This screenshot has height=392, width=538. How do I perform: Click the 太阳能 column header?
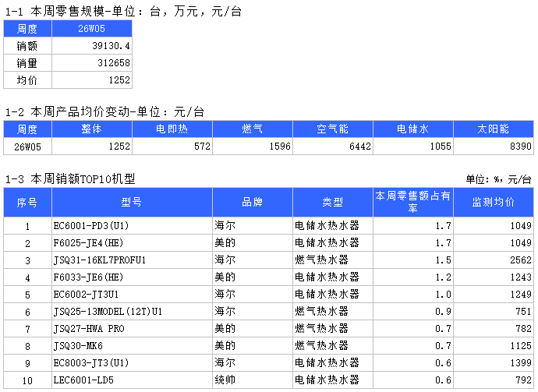[494, 129]
